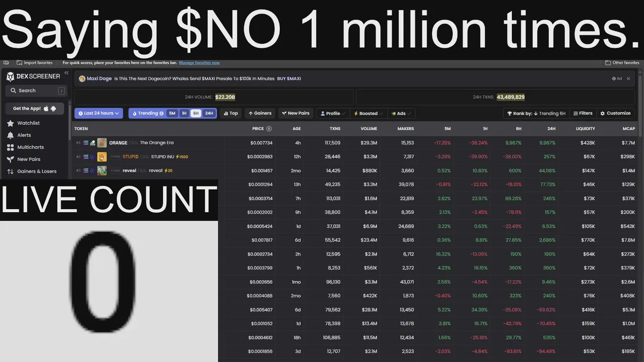Click the Raydium icon in reveal row

(x=92, y=171)
